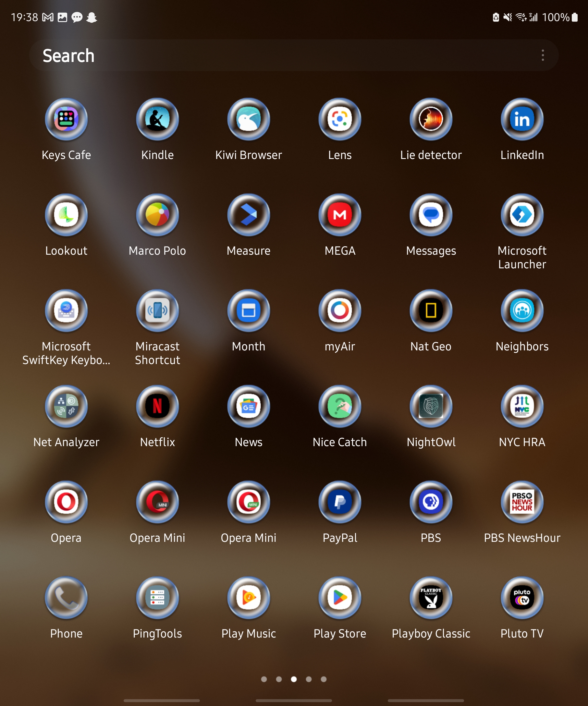The width and height of the screenshot is (588, 706).
Task: Open Netflix
Action: tap(157, 406)
